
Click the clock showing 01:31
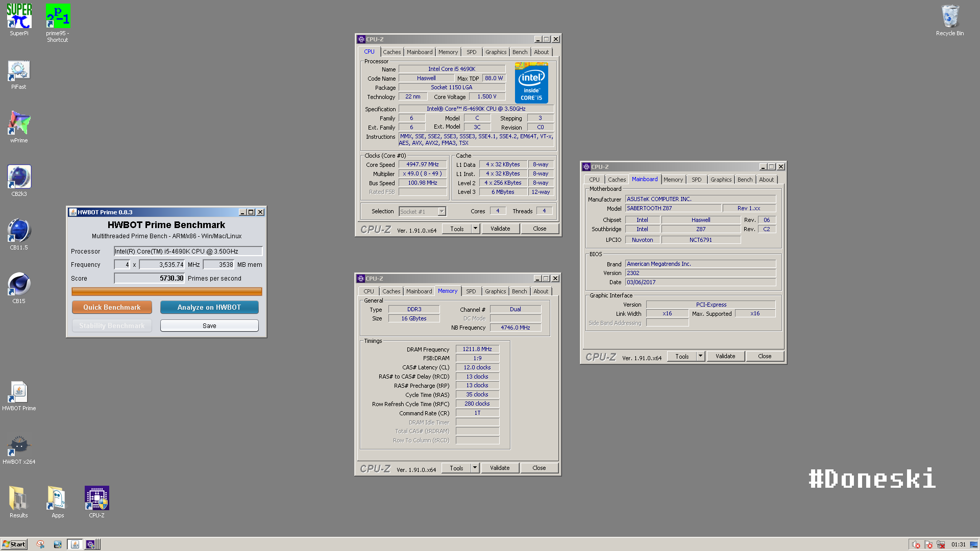[x=959, y=544]
